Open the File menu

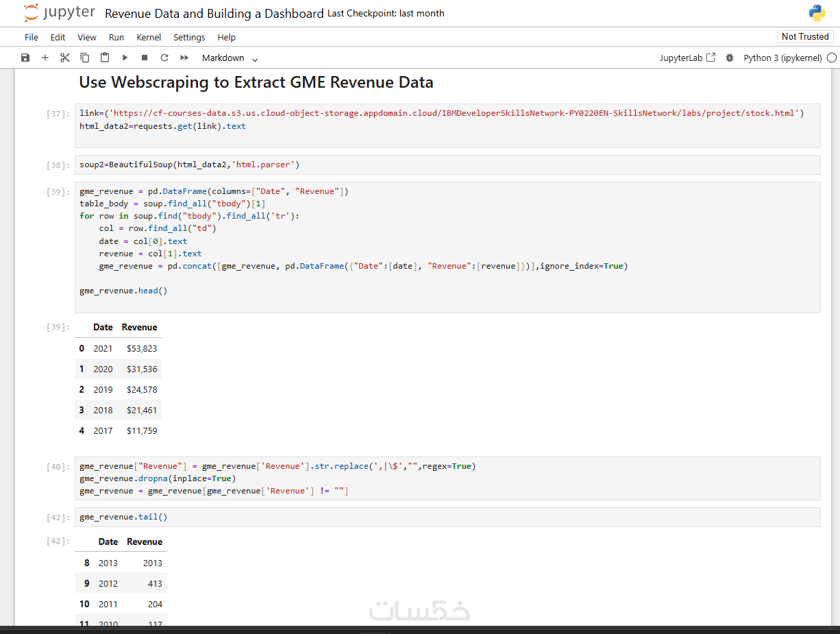tap(32, 37)
